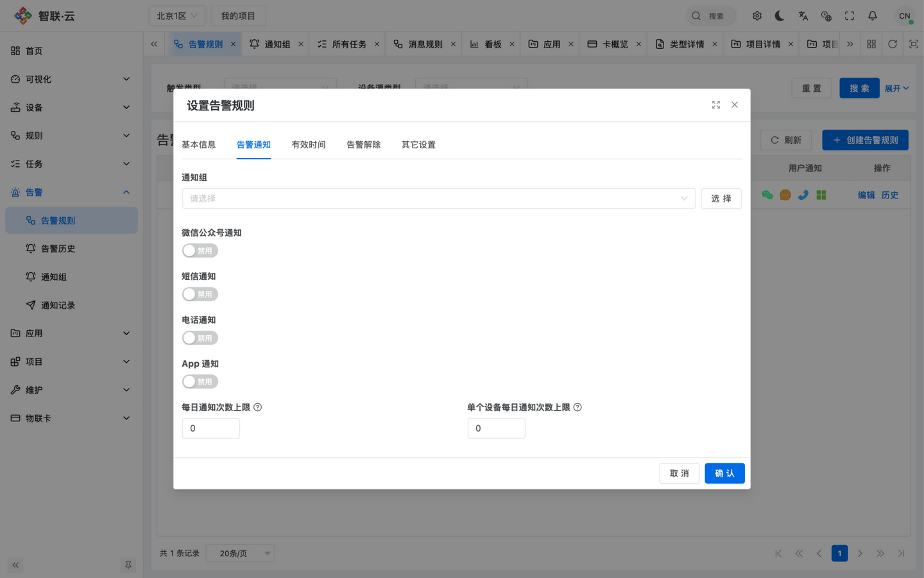
Task: Click the 创建告警规则 button
Action: pyautogui.click(x=866, y=140)
